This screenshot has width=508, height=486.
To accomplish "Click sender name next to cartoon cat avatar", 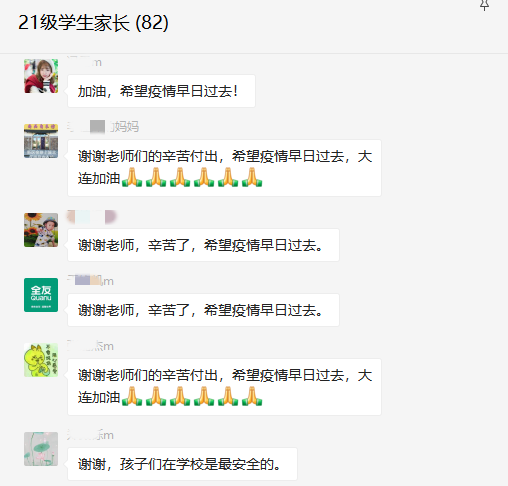I will (90, 346).
